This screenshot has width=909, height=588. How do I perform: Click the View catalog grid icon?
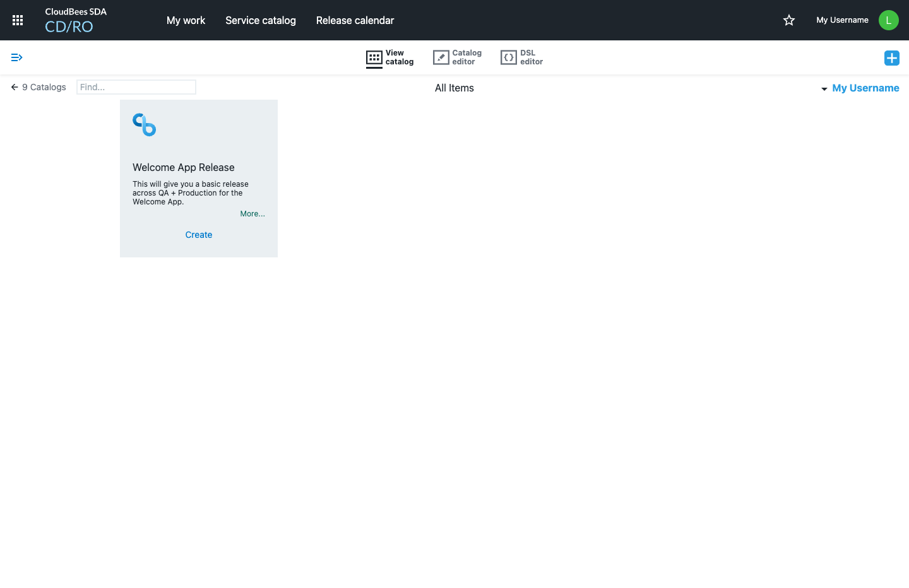(374, 58)
